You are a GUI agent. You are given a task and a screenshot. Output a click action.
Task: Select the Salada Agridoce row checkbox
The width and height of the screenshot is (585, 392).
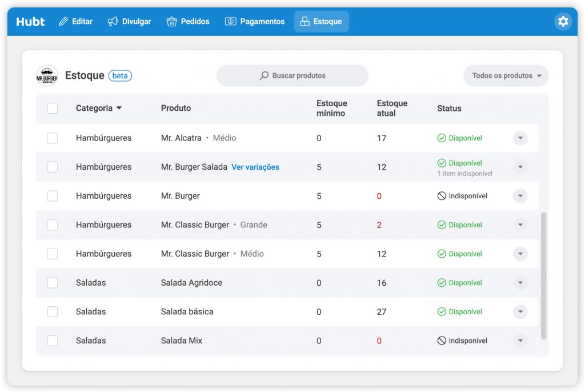(53, 283)
